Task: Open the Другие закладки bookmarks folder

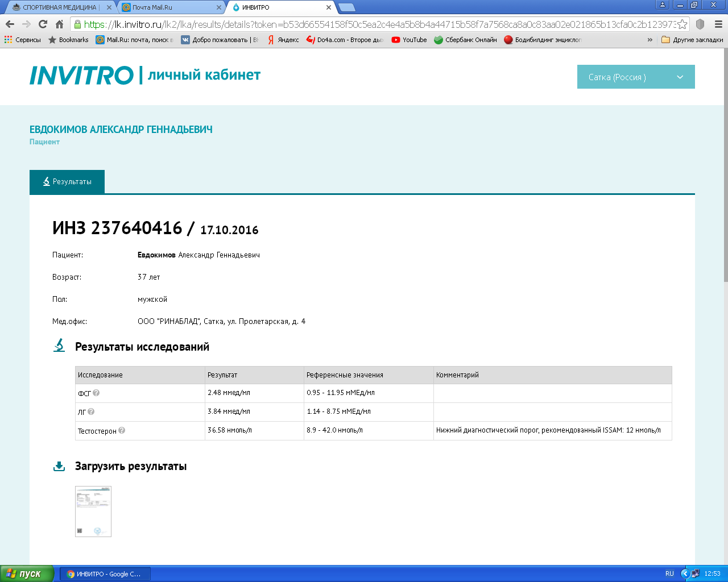Action: coord(692,40)
